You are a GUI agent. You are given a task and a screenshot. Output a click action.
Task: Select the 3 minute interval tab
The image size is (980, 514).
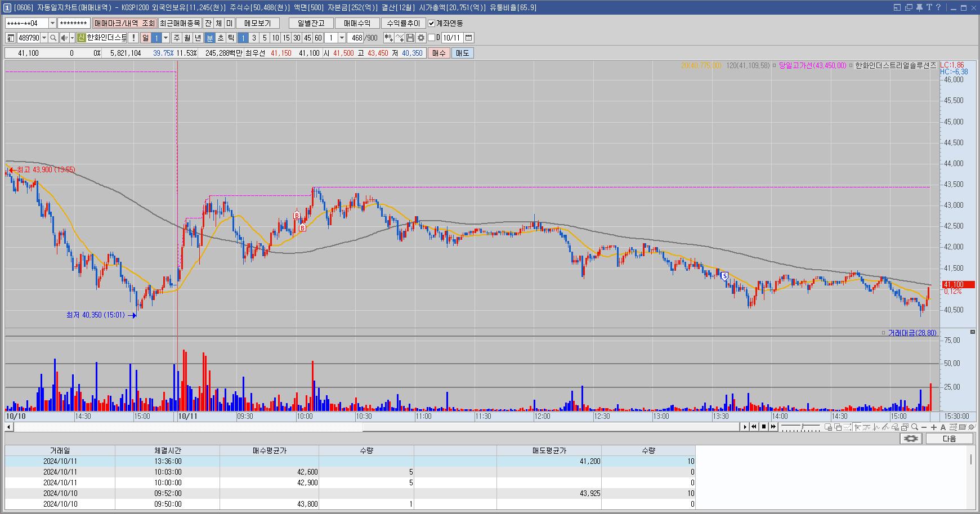(x=254, y=38)
